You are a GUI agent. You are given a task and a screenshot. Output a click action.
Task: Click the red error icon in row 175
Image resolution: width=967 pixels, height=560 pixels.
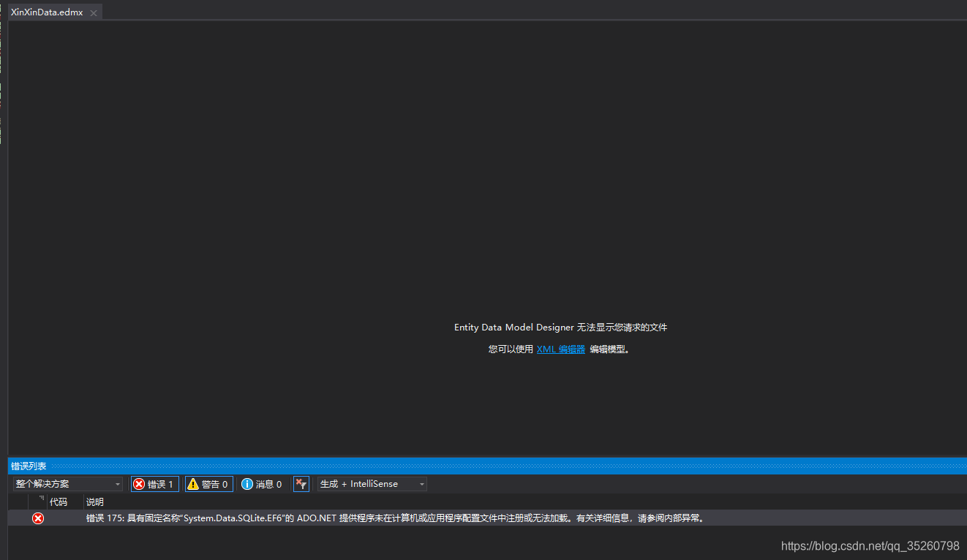point(38,518)
